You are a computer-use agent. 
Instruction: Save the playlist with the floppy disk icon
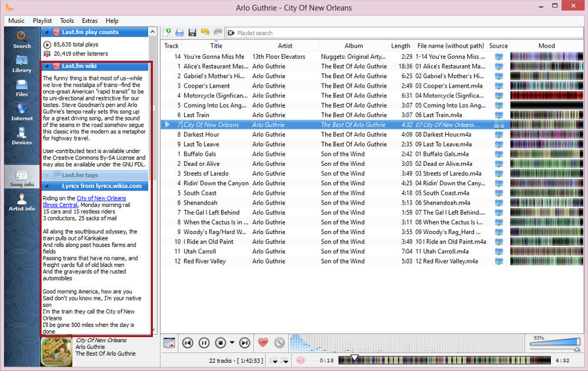tap(192, 33)
